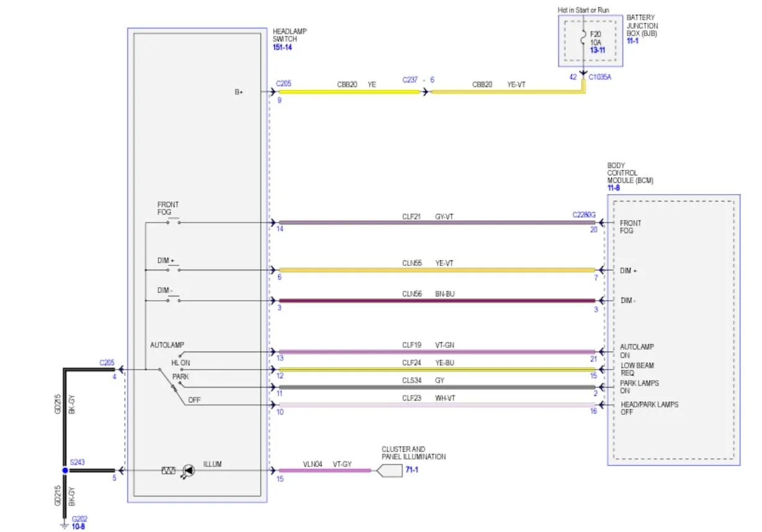This screenshot has width=762, height=532.
Task: Click pin number 21 at AUTOLAMP ON
Action: pos(594,358)
